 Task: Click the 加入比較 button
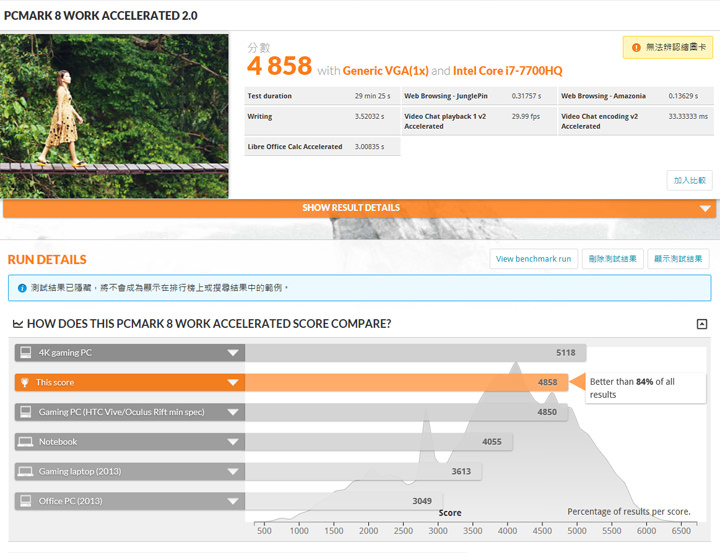coord(689,180)
